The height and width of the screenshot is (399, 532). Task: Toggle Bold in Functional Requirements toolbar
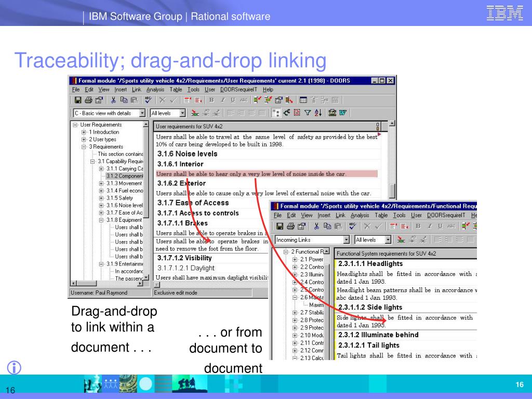[x=418, y=227]
